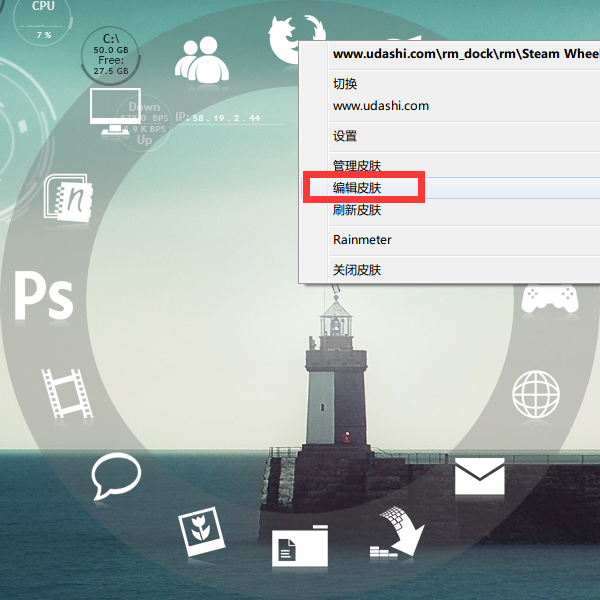Click the IP address readout
The height and width of the screenshot is (600, 600).
click(x=218, y=118)
